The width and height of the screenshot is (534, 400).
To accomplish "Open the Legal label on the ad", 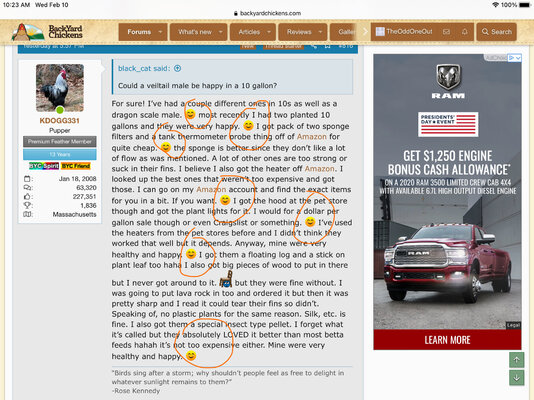I will pos(513,325).
